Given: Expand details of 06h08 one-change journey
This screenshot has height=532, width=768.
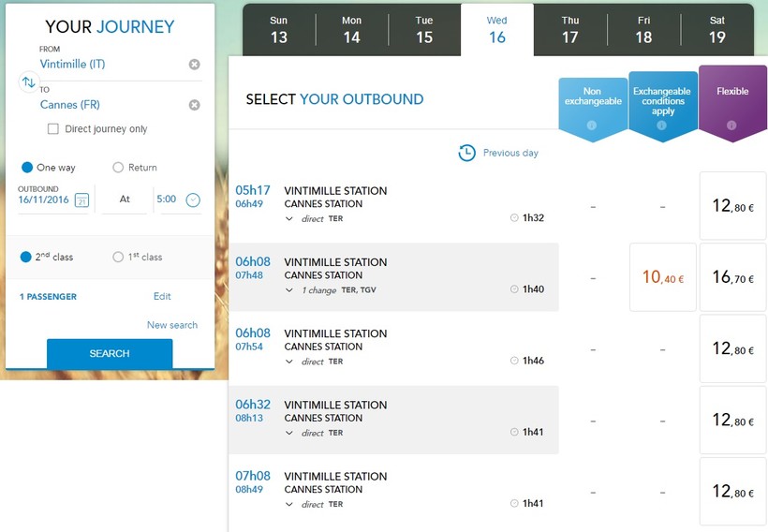Looking at the screenshot, I should [289, 290].
